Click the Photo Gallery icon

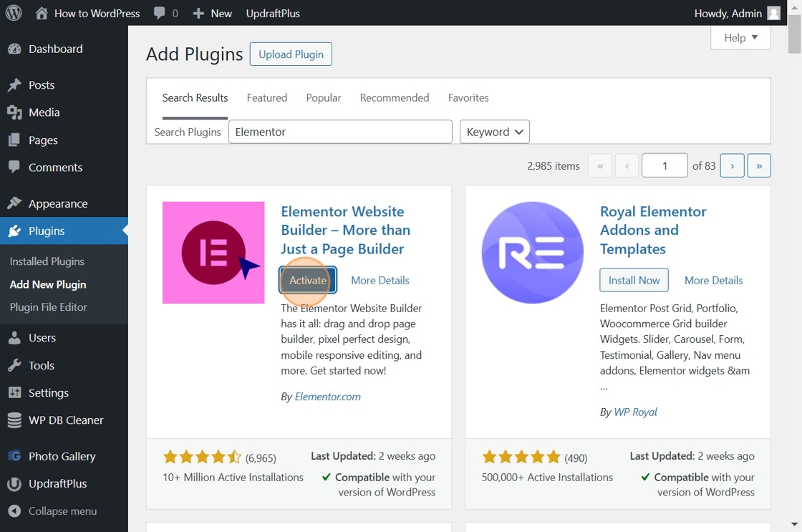[14, 455]
